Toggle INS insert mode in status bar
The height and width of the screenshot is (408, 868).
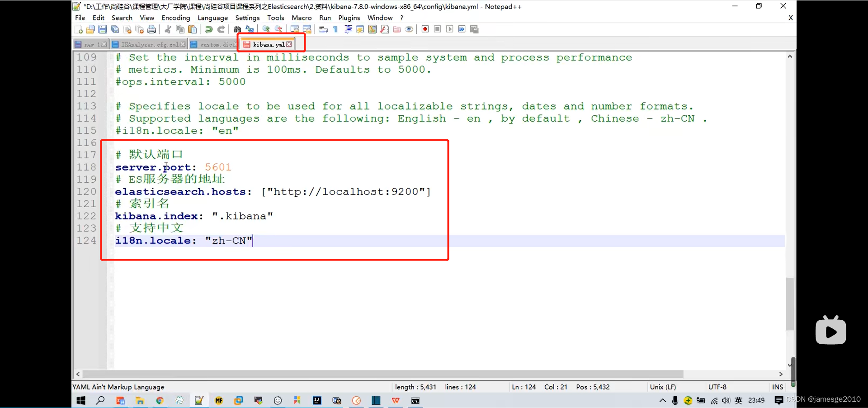[778, 387]
